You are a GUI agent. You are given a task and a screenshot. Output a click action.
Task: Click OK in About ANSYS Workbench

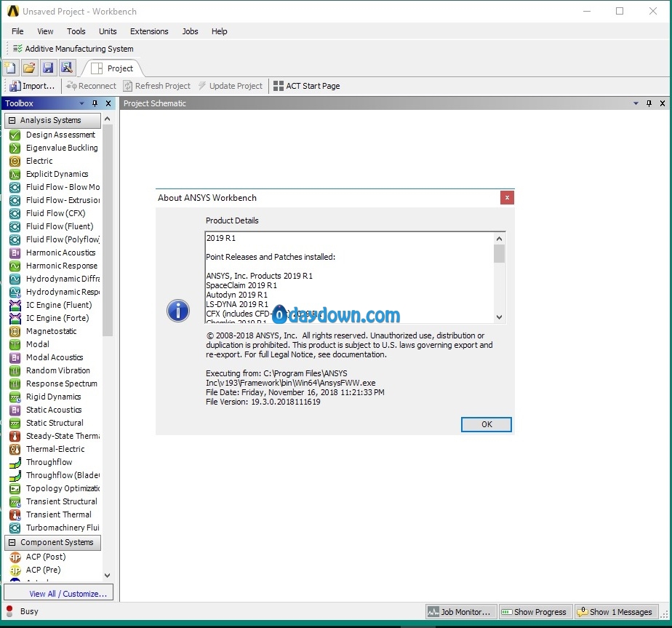click(x=486, y=424)
